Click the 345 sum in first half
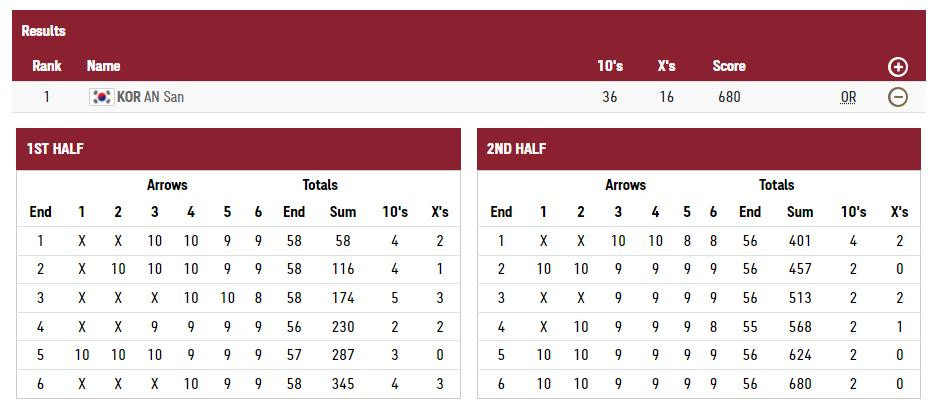 tap(343, 384)
